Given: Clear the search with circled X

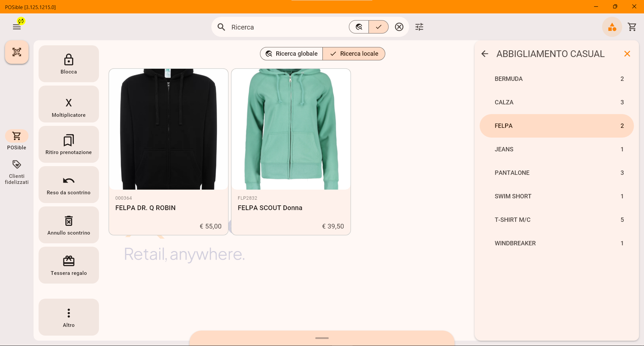Looking at the screenshot, I should tap(399, 27).
